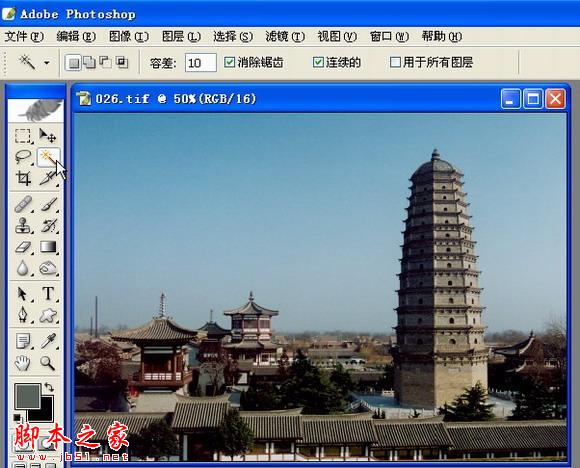This screenshot has height=468, width=580.
Task: Click the foreground color swatch
Action: (x=27, y=395)
